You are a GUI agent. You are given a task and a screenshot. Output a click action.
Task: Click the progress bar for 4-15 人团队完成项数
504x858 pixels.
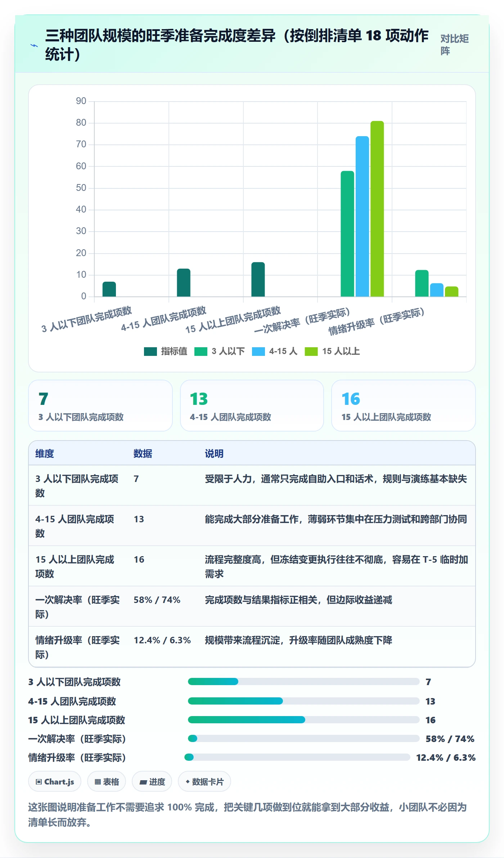coord(304,701)
